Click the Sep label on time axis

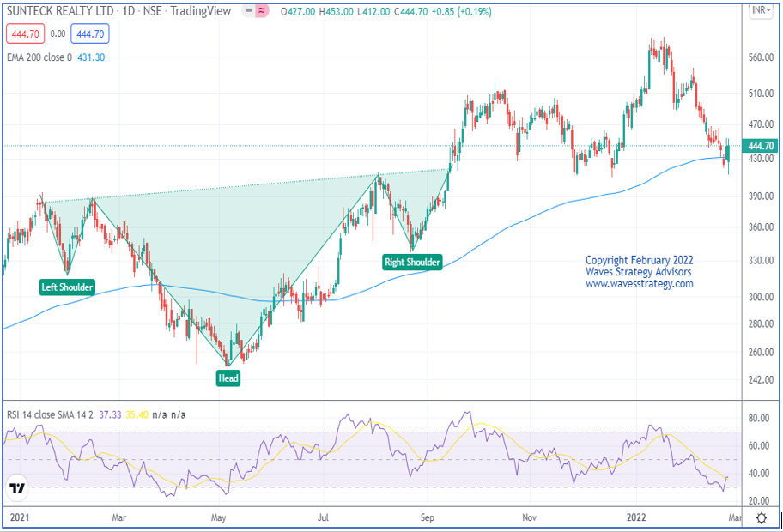pos(428,517)
